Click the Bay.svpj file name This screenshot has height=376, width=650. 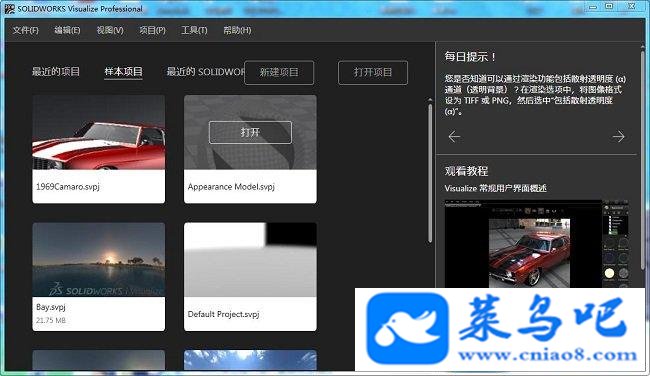(51, 307)
